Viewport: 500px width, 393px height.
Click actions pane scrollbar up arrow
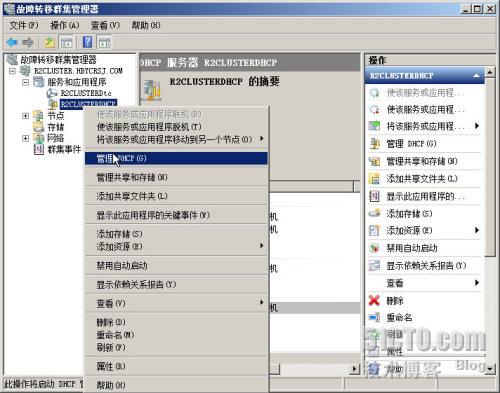click(489, 72)
